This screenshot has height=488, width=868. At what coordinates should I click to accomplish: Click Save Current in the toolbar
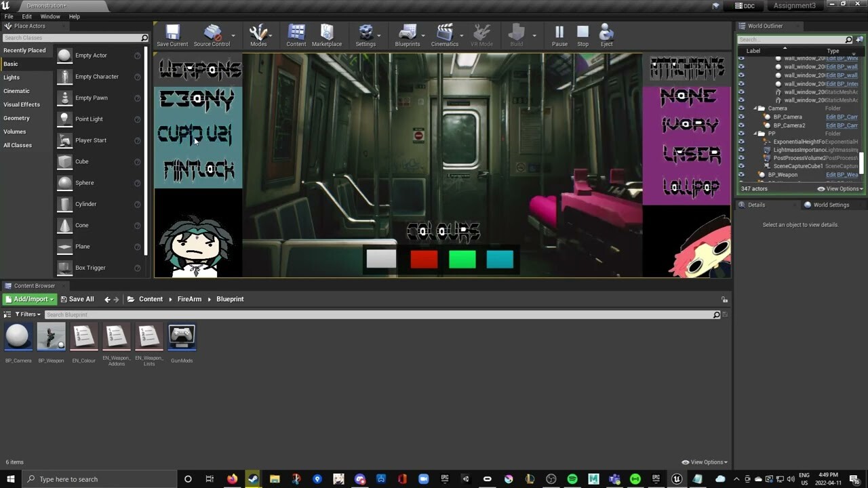pyautogui.click(x=172, y=36)
